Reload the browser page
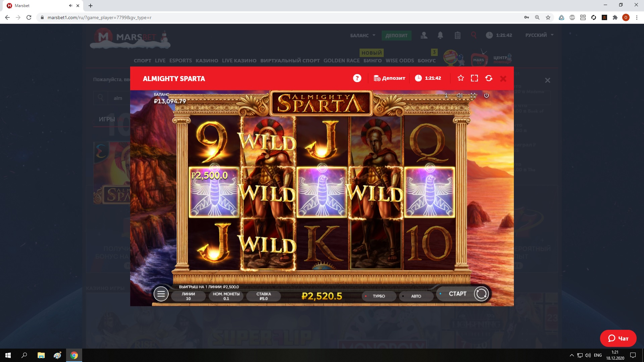This screenshot has height=362, width=644. coord(29,17)
